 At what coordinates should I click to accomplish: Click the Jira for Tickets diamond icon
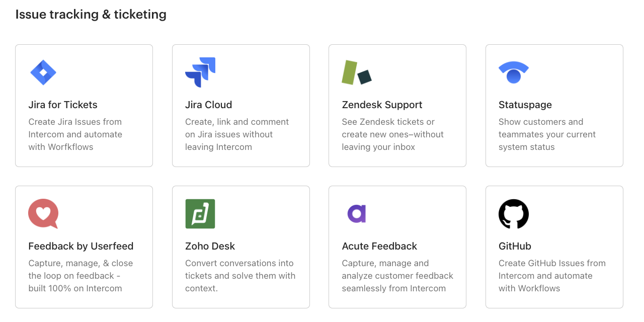(x=43, y=72)
